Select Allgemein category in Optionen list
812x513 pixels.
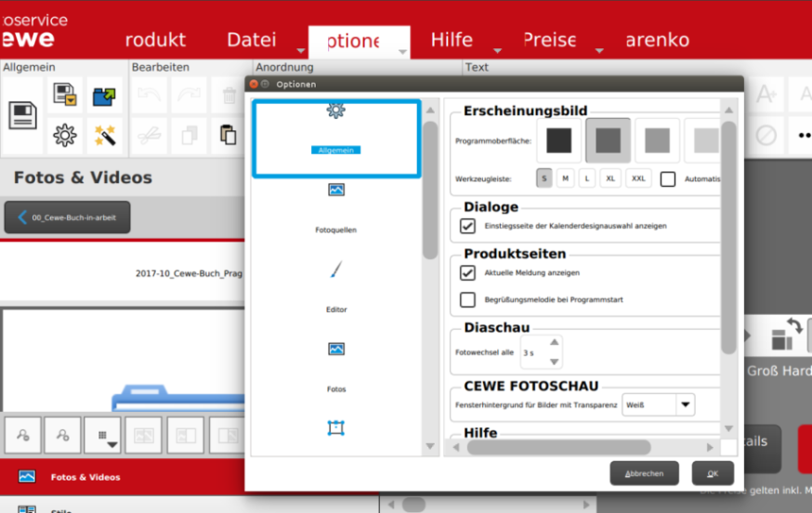[x=336, y=138]
